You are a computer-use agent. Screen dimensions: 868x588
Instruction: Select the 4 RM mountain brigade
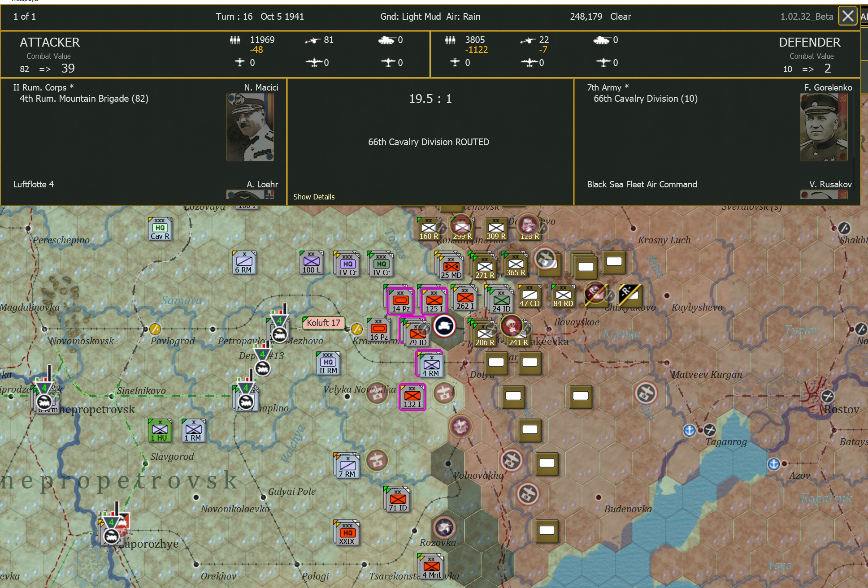431,365
